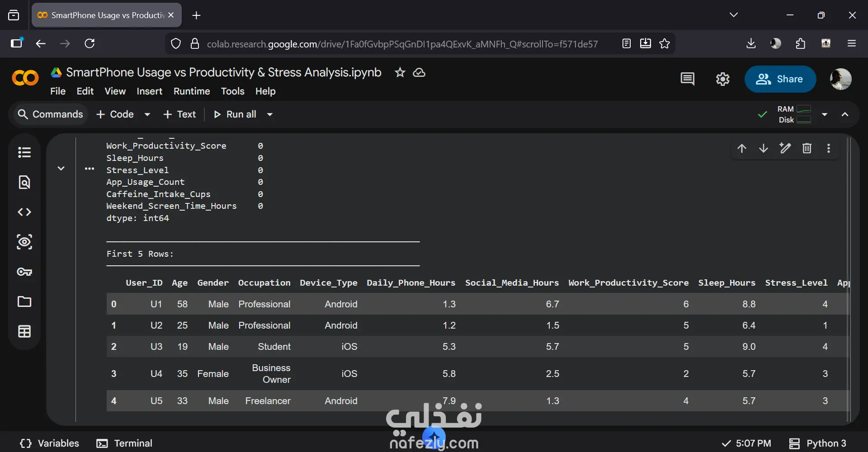Image resolution: width=868 pixels, height=452 pixels.
Task: Open the Table of contents sidebar panel
Action: click(24, 152)
